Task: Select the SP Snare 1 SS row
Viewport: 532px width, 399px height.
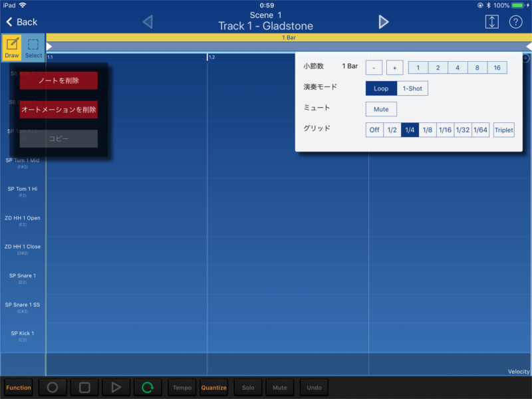Action: [23, 307]
